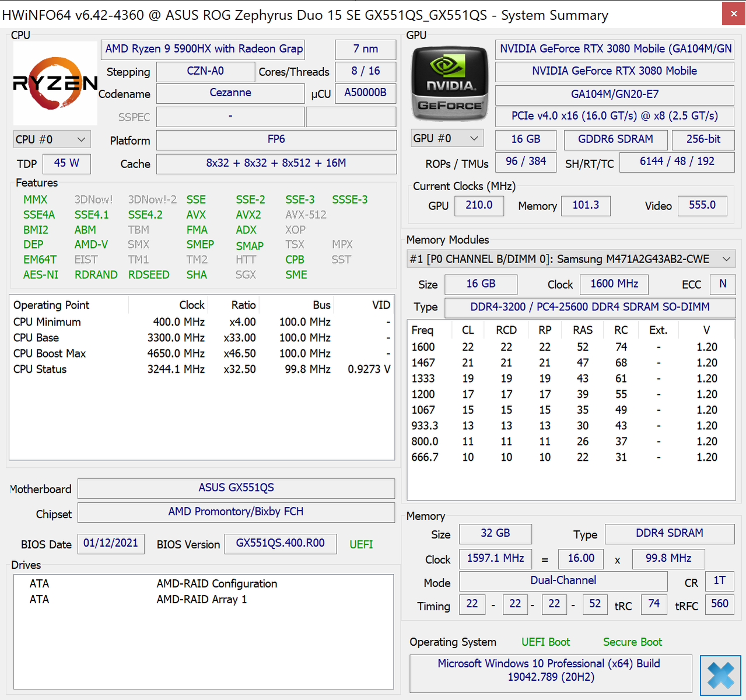Click the GPU name field with GA104M/GN
Viewport: 746px width, 700px height.
click(x=615, y=49)
